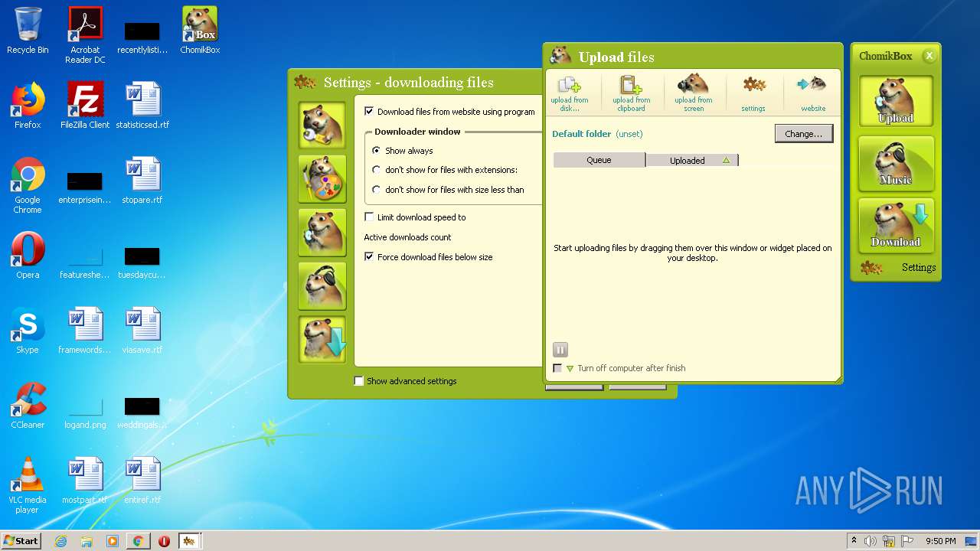Viewport: 980px width, 551px height.
Task: Open ChomikBox desktop shortcut
Action: pyautogui.click(x=200, y=31)
